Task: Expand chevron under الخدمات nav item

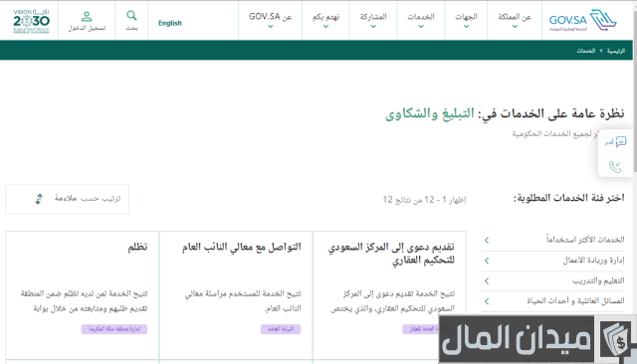Action: (x=421, y=27)
